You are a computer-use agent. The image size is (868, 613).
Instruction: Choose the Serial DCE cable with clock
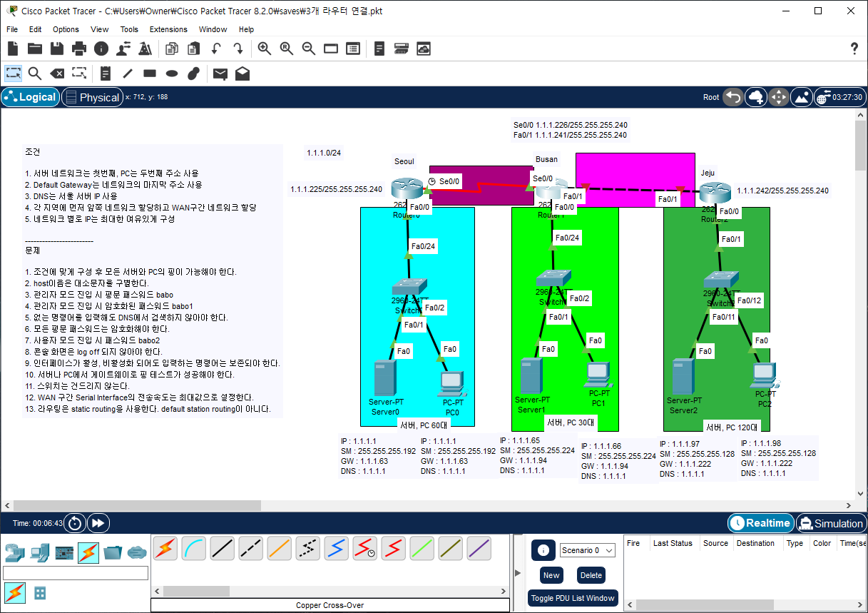pyautogui.click(x=365, y=548)
